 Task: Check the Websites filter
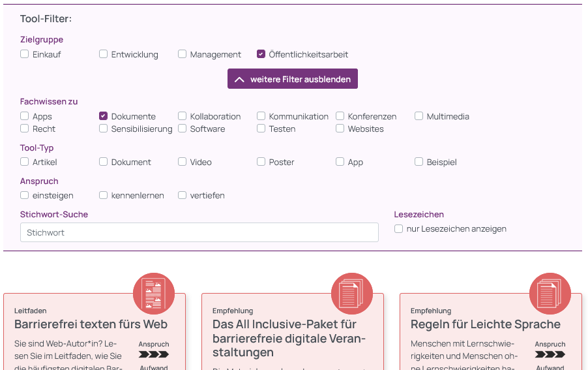(340, 129)
